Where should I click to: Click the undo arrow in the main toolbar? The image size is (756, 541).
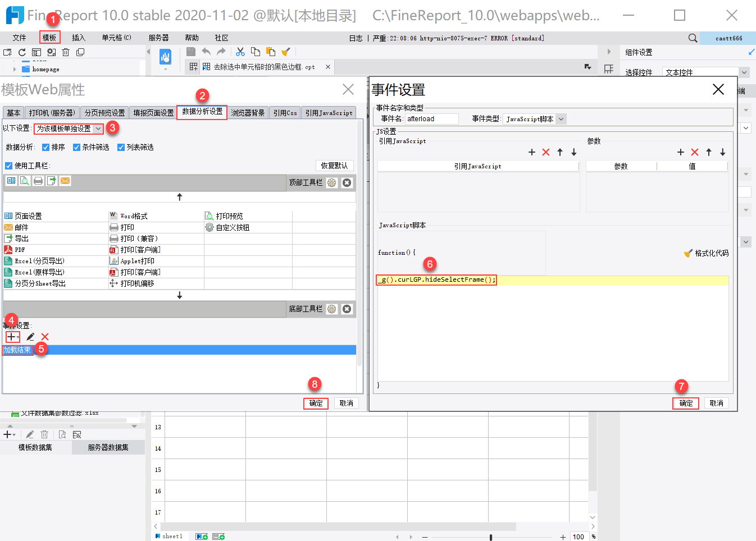(206, 52)
